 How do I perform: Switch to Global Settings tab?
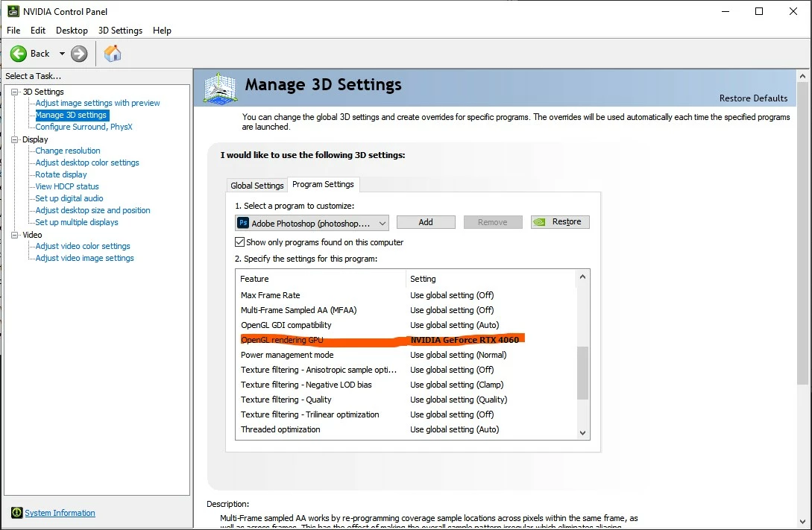coord(256,186)
